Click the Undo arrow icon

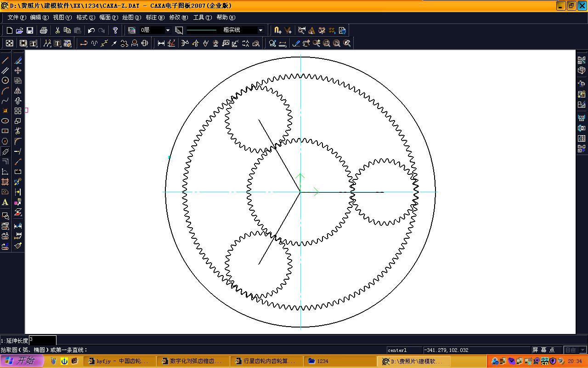[91, 30]
